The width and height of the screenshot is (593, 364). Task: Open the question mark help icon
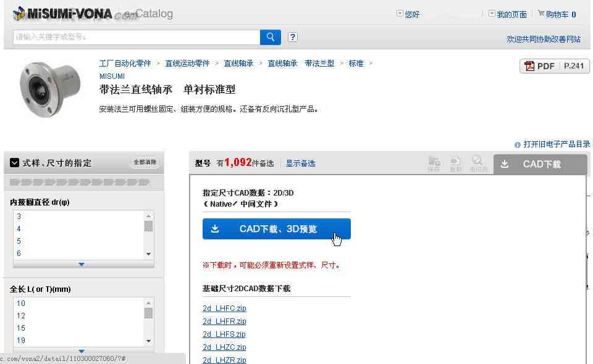click(x=292, y=37)
